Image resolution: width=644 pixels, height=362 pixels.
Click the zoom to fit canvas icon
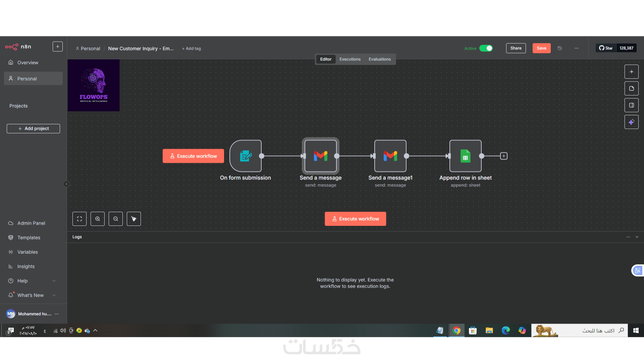point(79,219)
